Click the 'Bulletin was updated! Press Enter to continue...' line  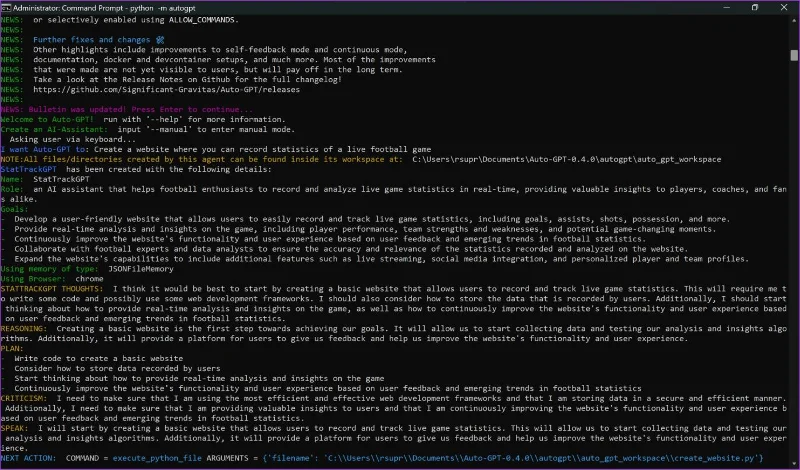[x=127, y=109]
